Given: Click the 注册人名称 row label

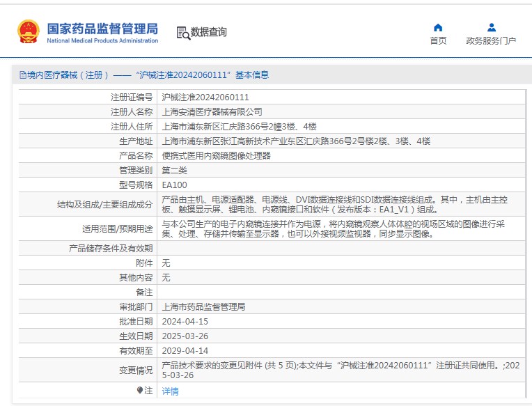Looking at the screenshot, I should coord(132,112).
